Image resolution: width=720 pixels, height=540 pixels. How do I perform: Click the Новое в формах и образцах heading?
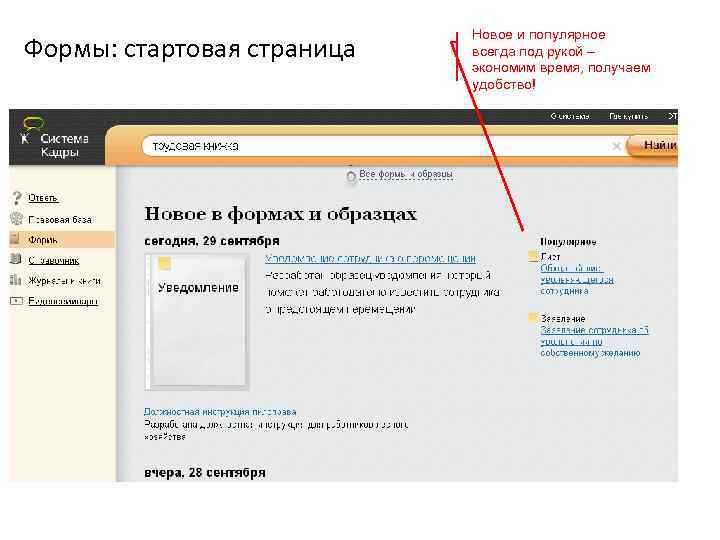[x=281, y=214]
